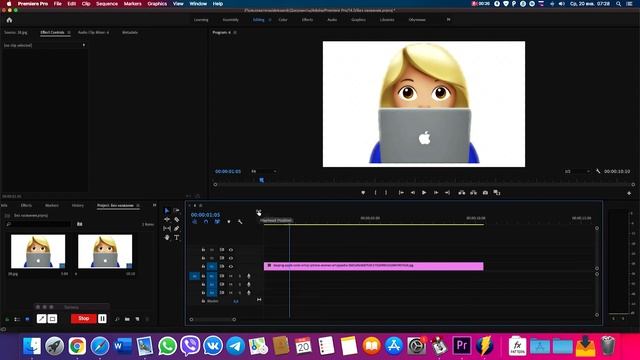Image resolution: width=640 pixels, height=360 pixels.
Task: Stop the screen recording
Action: click(x=84, y=318)
